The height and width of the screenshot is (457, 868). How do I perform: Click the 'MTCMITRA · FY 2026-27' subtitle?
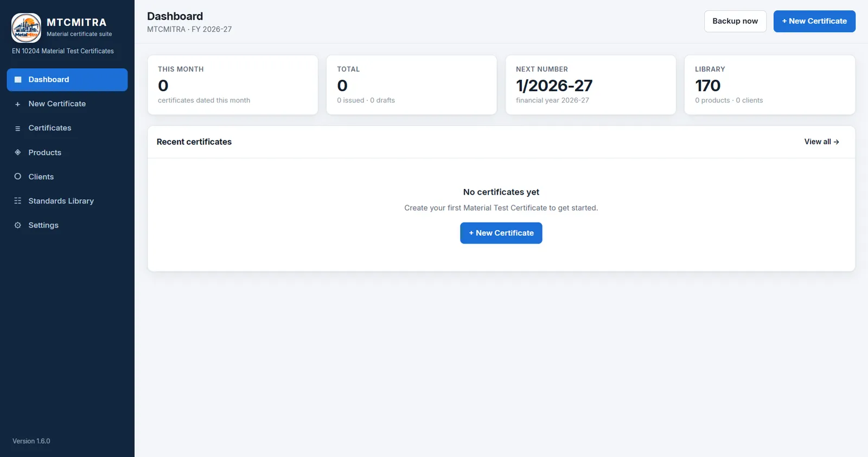coord(189,29)
